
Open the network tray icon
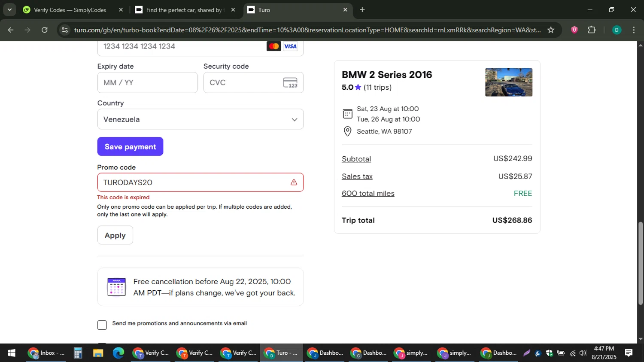pyautogui.click(x=572, y=353)
